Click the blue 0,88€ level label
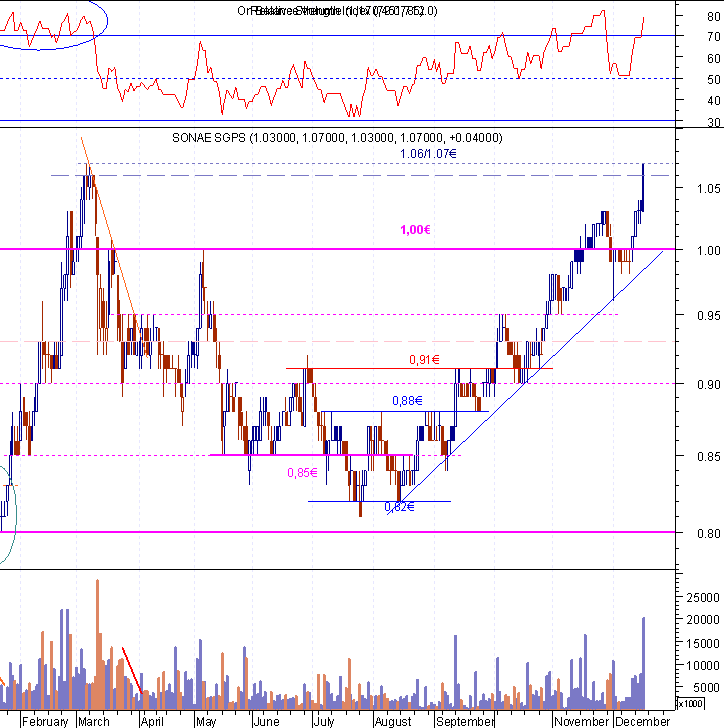Screen dimensions: 724x728 (x=407, y=401)
